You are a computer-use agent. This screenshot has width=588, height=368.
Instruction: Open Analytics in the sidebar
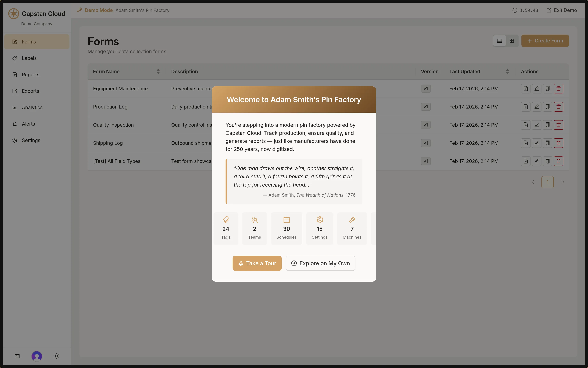pos(32,108)
